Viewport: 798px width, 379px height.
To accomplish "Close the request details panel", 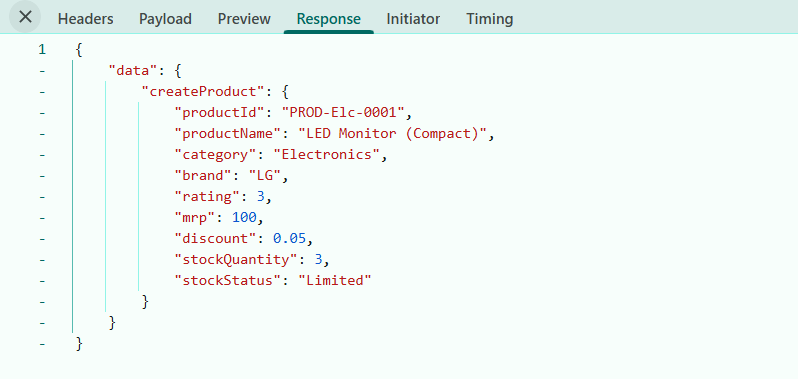I will (24, 17).
